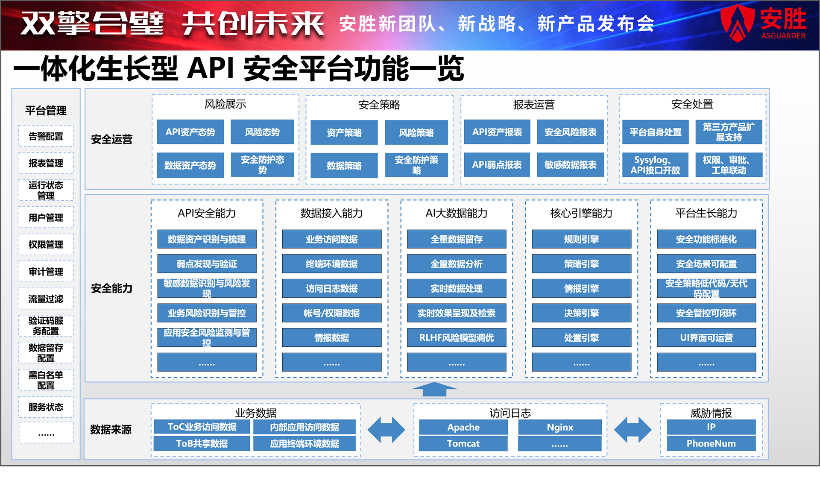Screen dimensions: 820x504
Task: Click the 内部应用访问数据 block
Action: coord(305,427)
